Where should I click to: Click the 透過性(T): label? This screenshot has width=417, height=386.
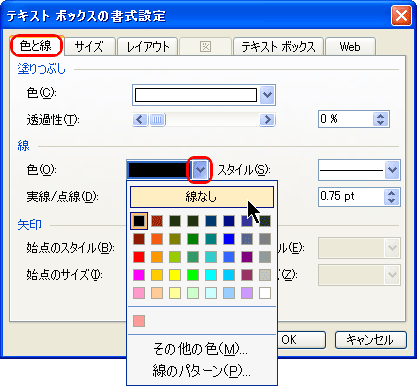[53, 119]
